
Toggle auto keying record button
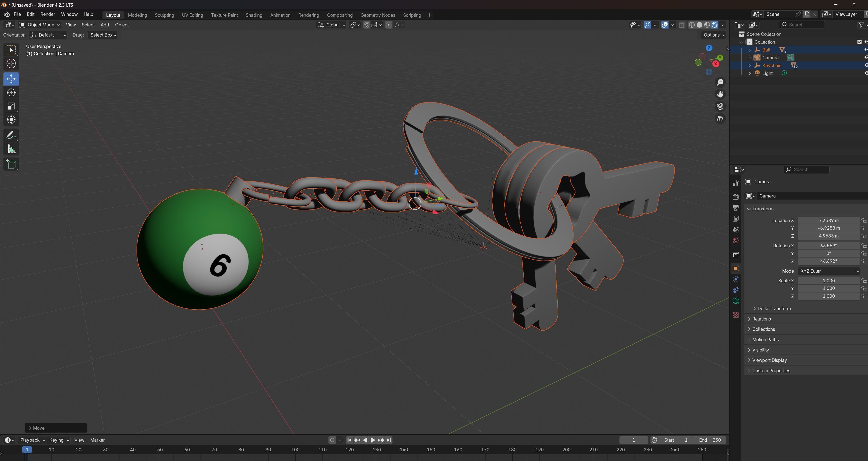[332, 440]
